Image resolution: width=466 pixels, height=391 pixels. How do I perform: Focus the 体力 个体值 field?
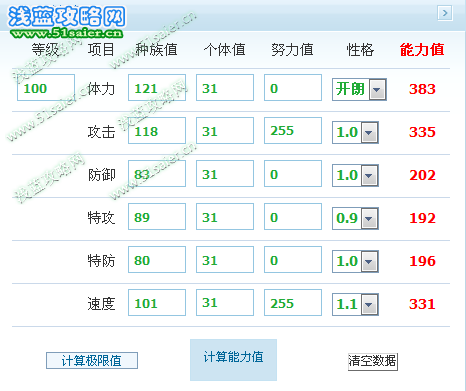click(225, 88)
